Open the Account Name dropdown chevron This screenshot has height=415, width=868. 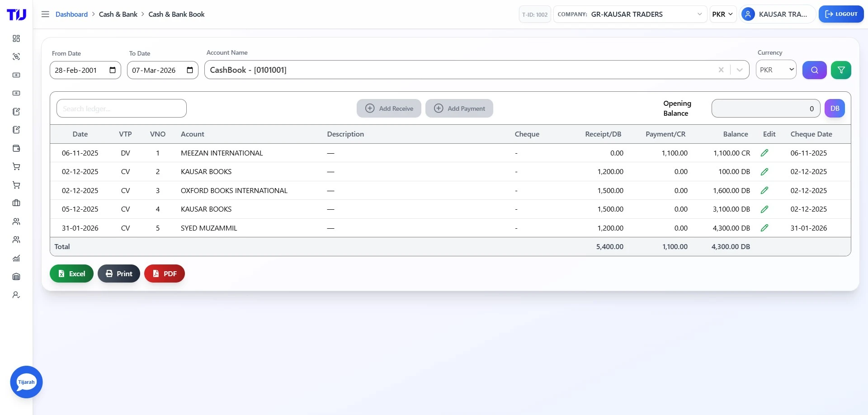click(740, 70)
